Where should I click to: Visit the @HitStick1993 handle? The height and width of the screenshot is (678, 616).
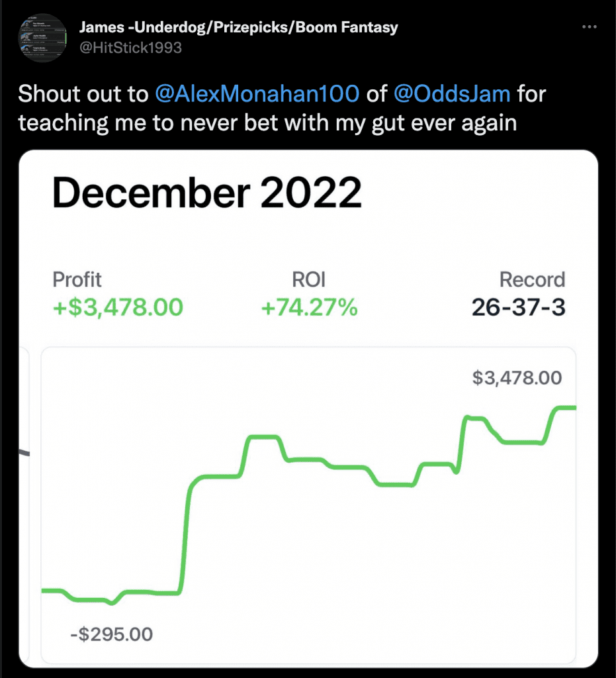(x=130, y=48)
